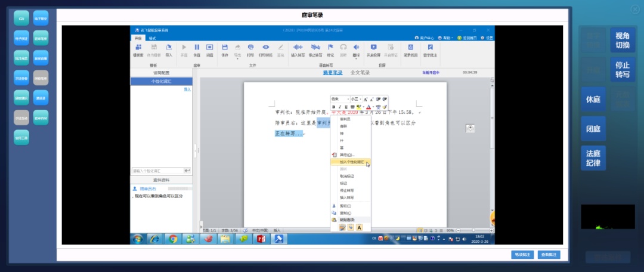Choose 加入个性化词汇 in the context menu
The image size is (644, 272).
[351, 162]
